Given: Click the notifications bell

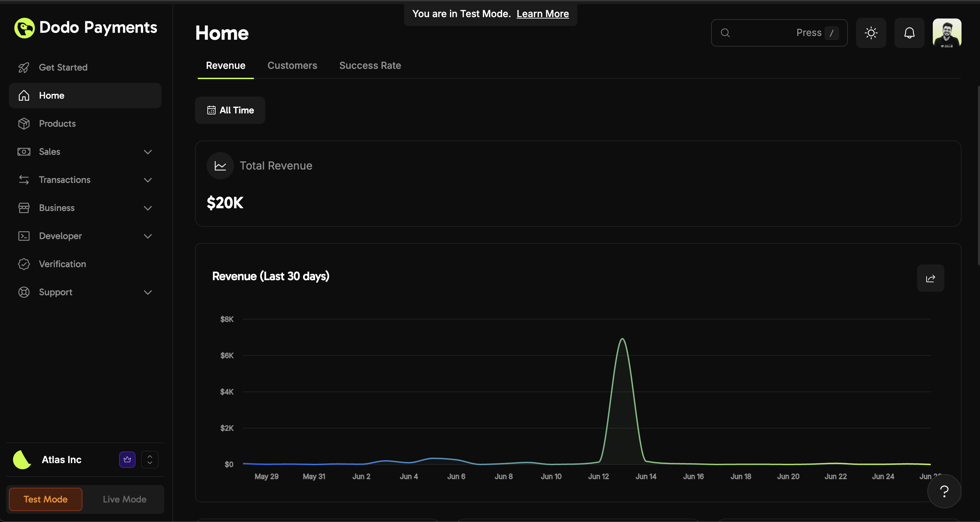Looking at the screenshot, I should click(909, 33).
